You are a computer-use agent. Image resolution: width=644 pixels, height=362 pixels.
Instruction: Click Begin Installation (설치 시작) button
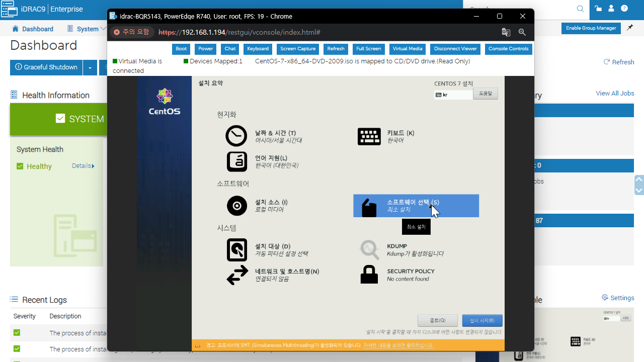482,320
